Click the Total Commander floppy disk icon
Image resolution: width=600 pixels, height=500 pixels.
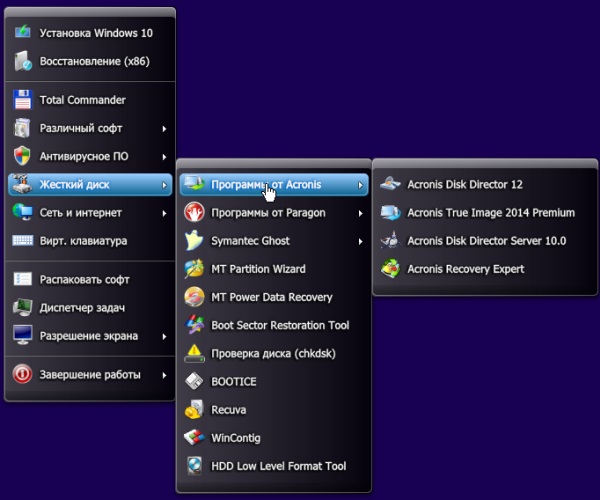tap(23, 100)
